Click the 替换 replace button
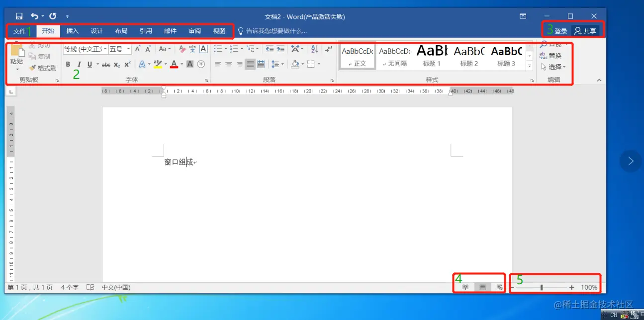 (551, 56)
